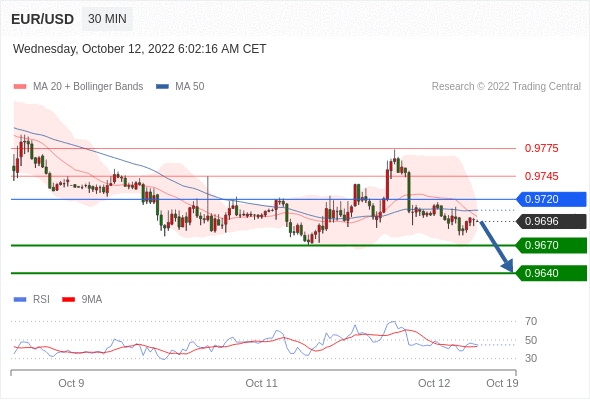
Task: Click the red 9MA legend swatch
Action: coord(68,300)
